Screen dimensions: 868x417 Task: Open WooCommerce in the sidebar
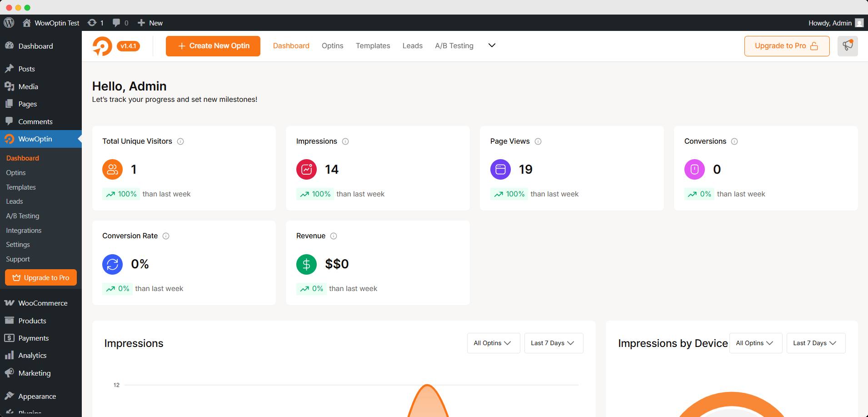[41, 303]
